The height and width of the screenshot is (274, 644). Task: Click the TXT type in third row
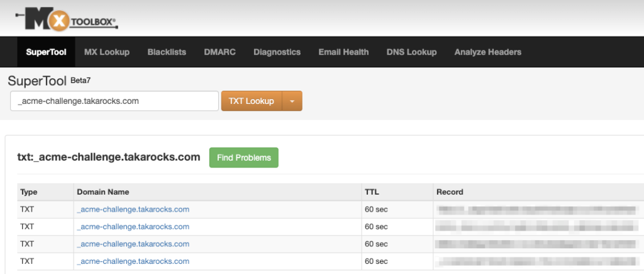pos(27,244)
